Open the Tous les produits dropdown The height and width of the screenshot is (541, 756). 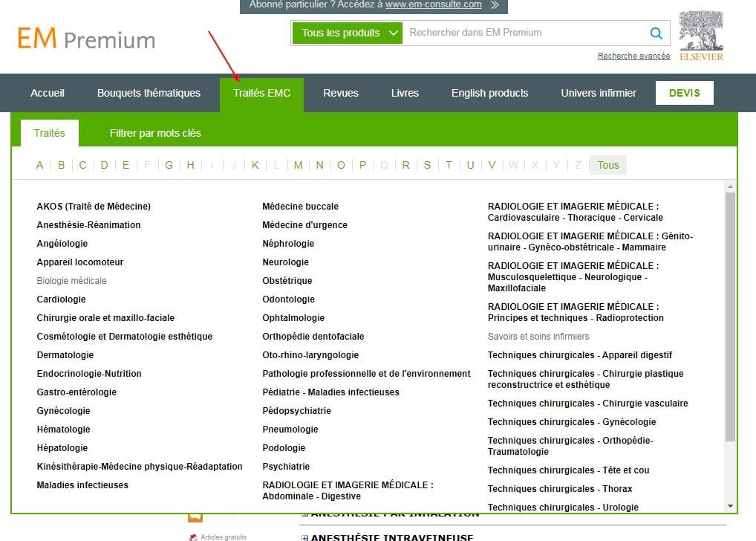[347, 33]
